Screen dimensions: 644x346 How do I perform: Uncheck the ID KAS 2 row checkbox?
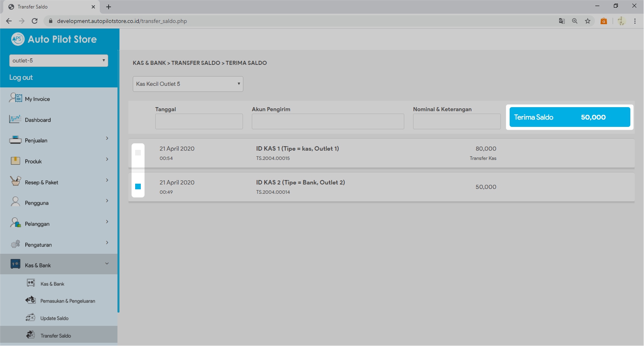click(x=138, y=186)
